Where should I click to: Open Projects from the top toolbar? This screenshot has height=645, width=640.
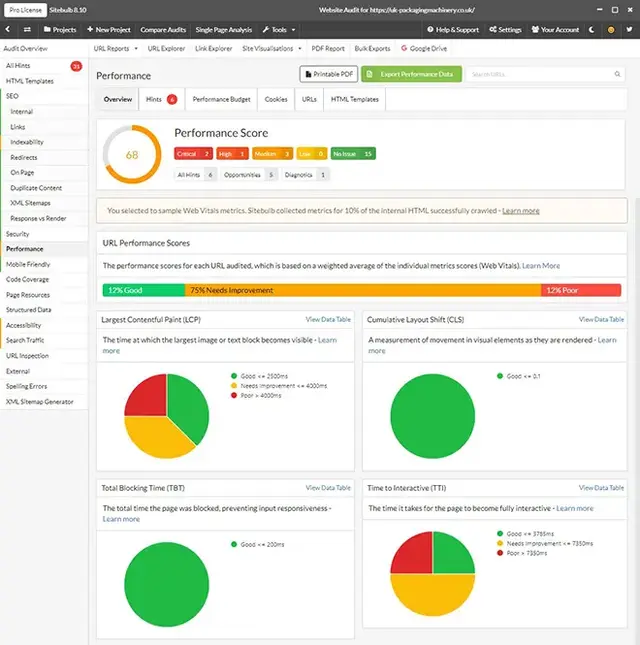click(60, 30)
